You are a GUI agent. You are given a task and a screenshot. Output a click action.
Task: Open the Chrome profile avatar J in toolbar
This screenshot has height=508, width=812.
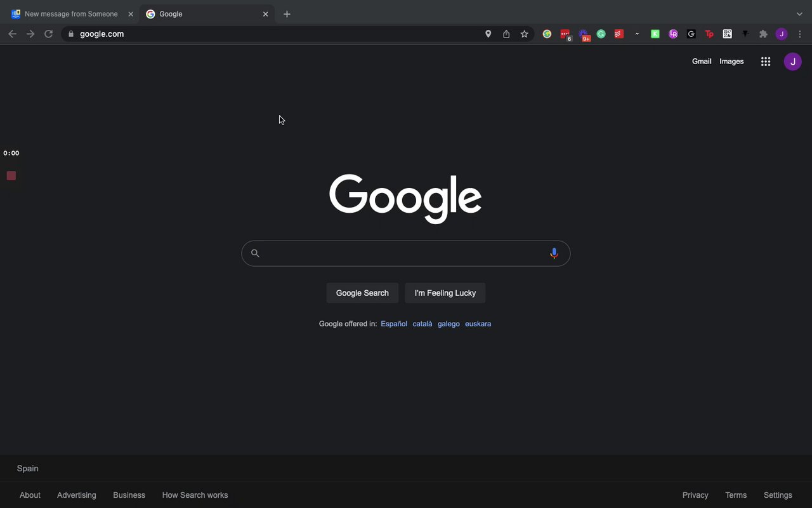point(782,34)
